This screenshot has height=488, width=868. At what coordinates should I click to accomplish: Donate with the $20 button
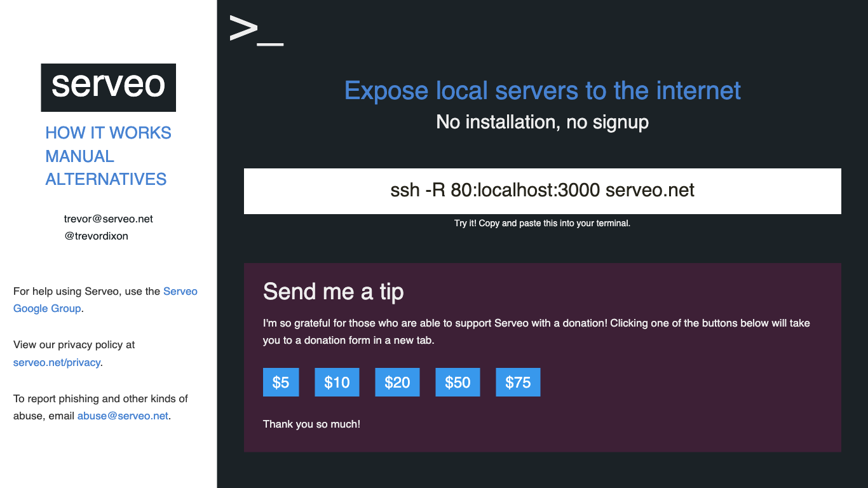point(397,383)
